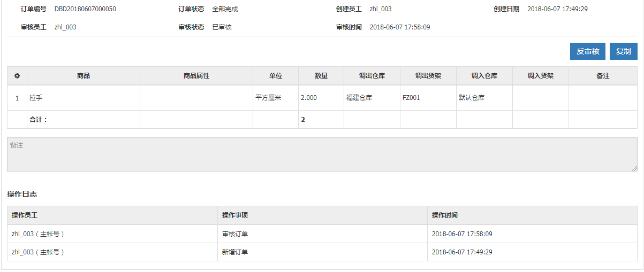644x272 pixels.
Task: Open the table column settings gear icon
Action: (x=17, y=76)
